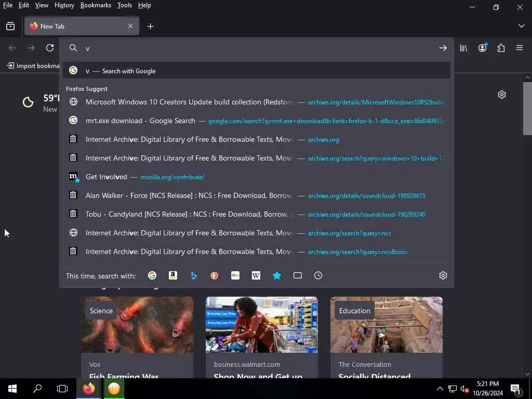Open the Extensions puzzle icon

[501, 48]
